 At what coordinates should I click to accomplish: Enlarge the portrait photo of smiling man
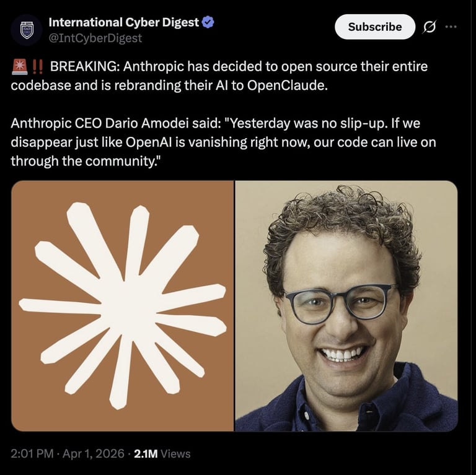tap(346, 306)
